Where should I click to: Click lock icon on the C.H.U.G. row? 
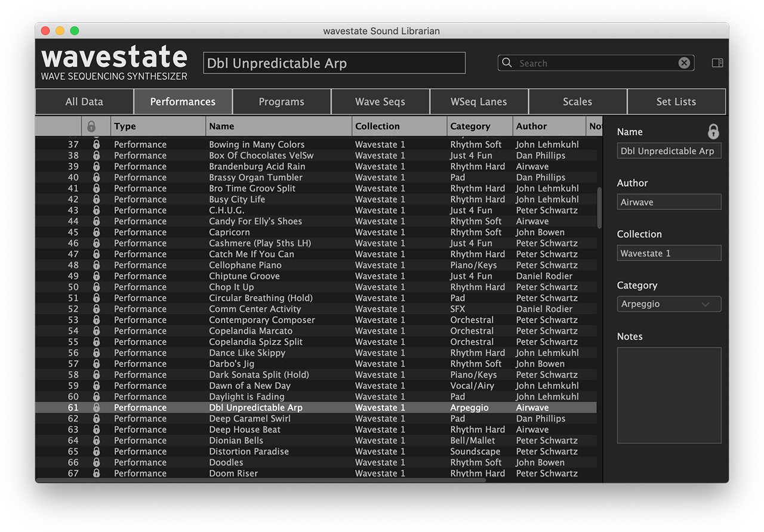click(x=96, y=210)
